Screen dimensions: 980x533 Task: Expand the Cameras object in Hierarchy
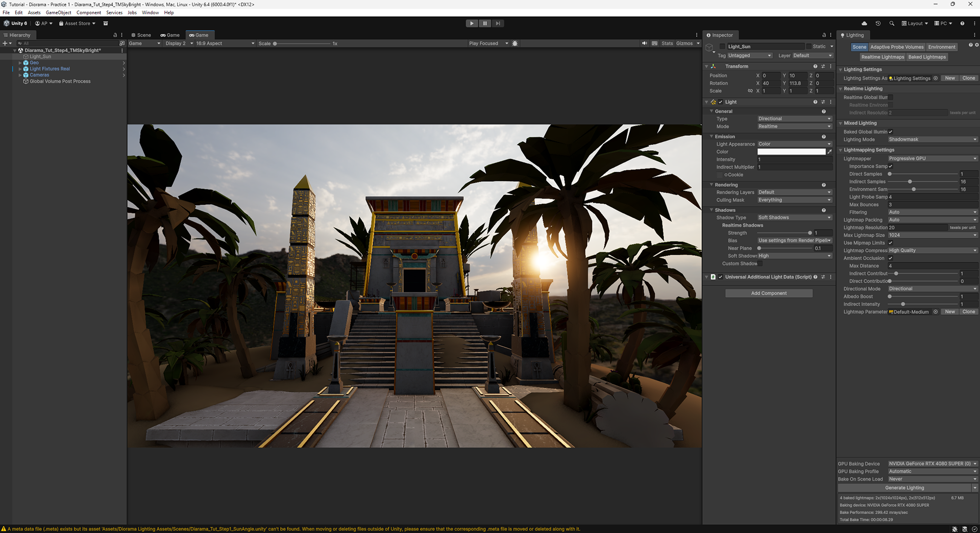pos(20,75)
